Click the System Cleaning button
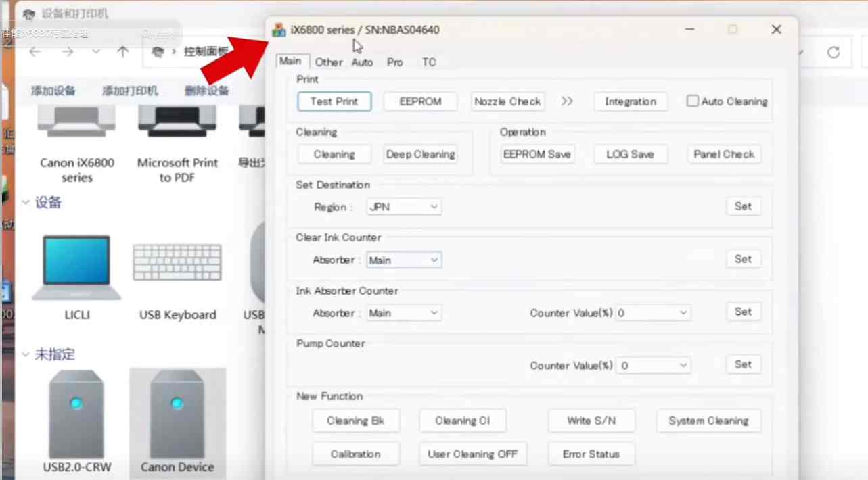Screen dimensions: 868x480 click(x=709, y=421)
